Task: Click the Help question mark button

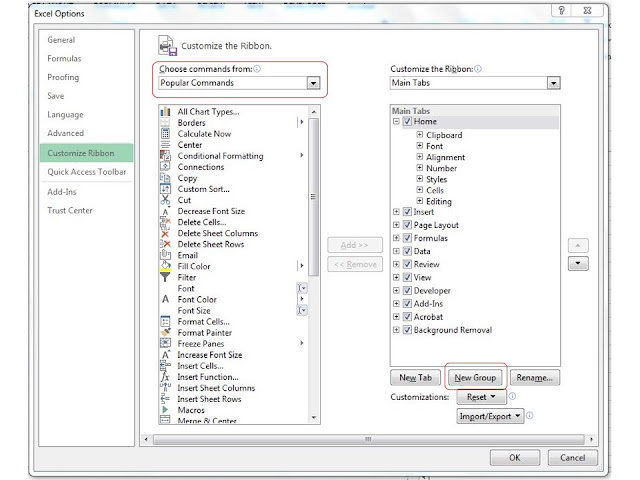Action: [562, 10]
